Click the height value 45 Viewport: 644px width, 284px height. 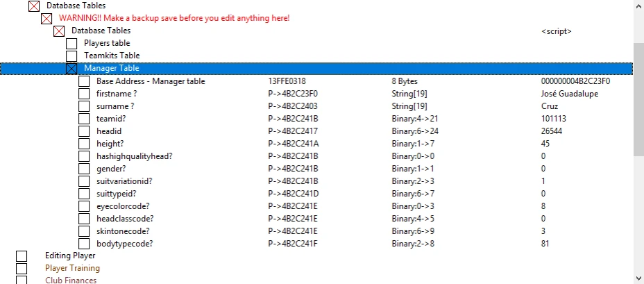pos(545,144)
